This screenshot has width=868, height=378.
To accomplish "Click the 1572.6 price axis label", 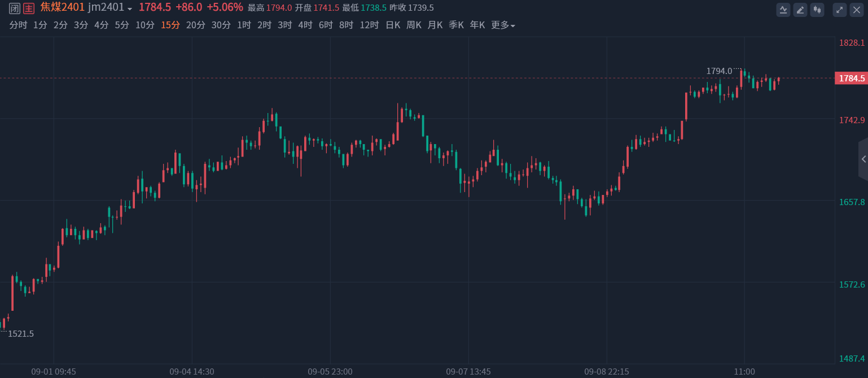I will point(852,285).
